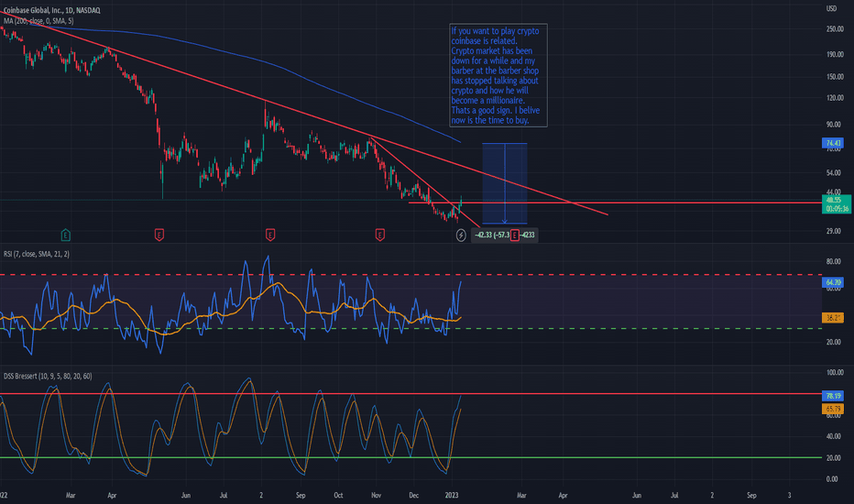
Task: Click the Oct label on the time axis
Action: tap(338, 495)
